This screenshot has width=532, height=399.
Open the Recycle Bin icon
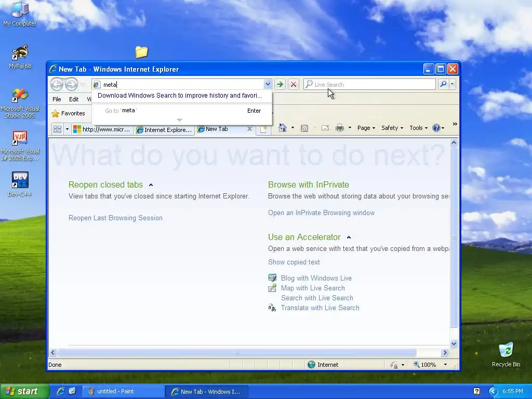[x=506, y=354]
